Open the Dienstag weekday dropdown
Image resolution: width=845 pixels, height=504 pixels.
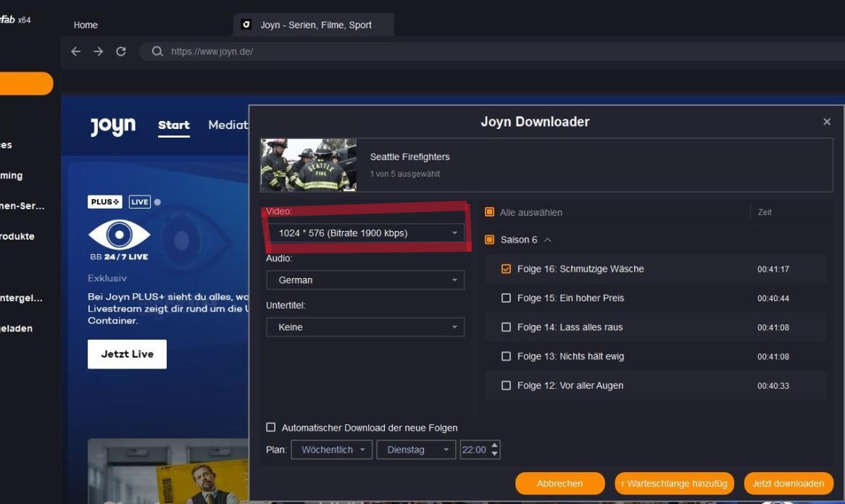(x=416, y=450)
